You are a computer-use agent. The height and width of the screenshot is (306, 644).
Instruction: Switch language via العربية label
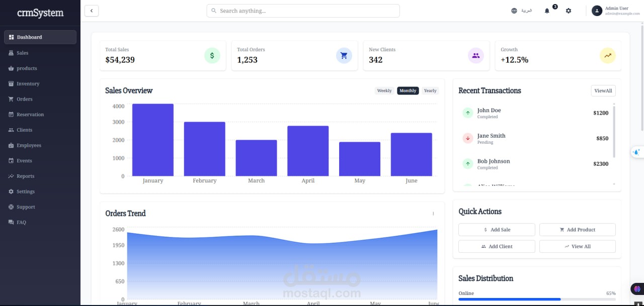pos(526,11)
